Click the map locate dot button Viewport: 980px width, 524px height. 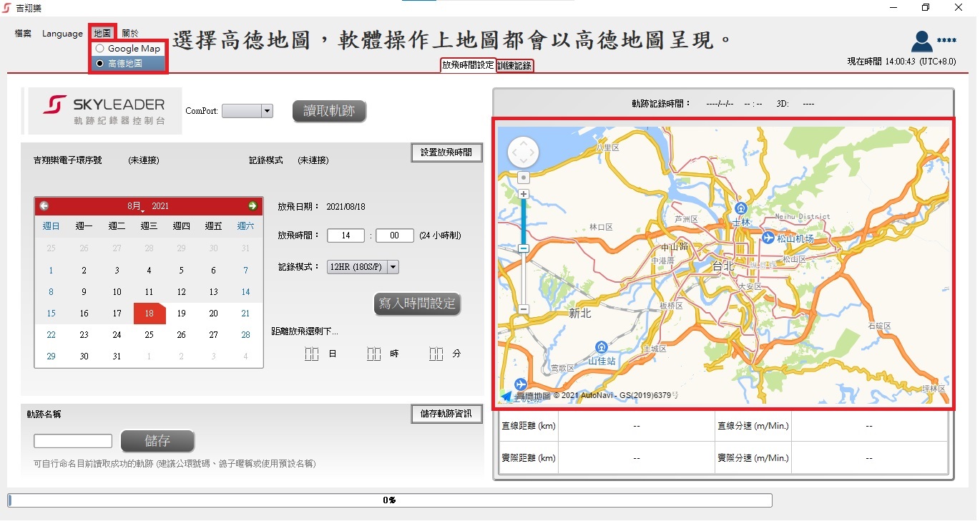(524, 177)
